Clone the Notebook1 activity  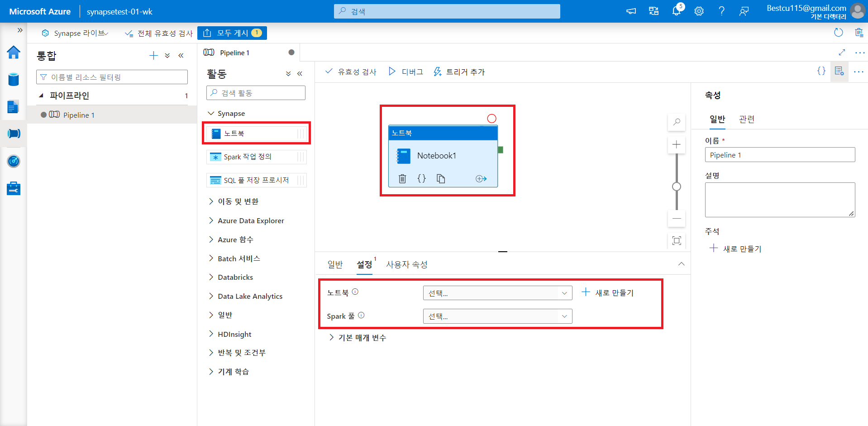441,179
